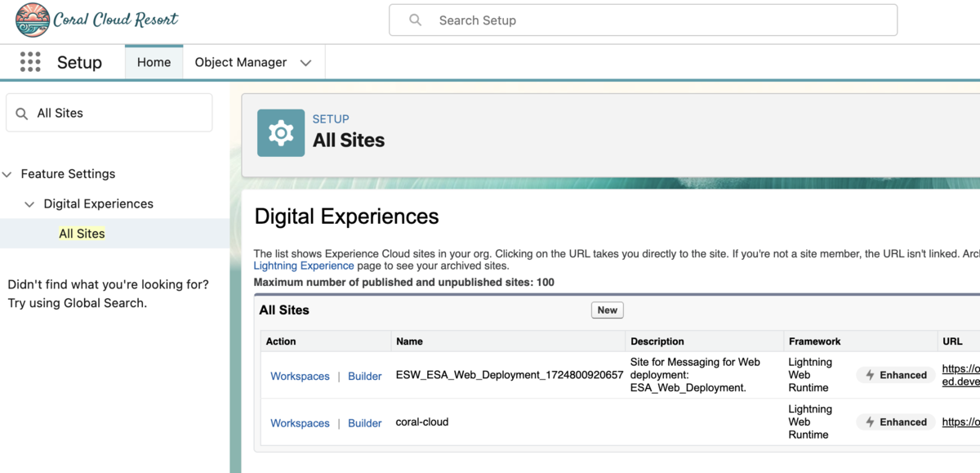Image resolution: width=980 pixels, height=473 pixels.
Task: Click the Search Setup magnifier icon
Action: click(416, 20)
